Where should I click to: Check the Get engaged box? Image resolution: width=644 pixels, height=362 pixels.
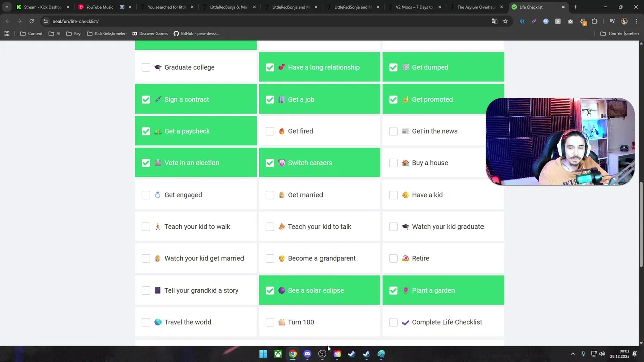coord(146,195)
